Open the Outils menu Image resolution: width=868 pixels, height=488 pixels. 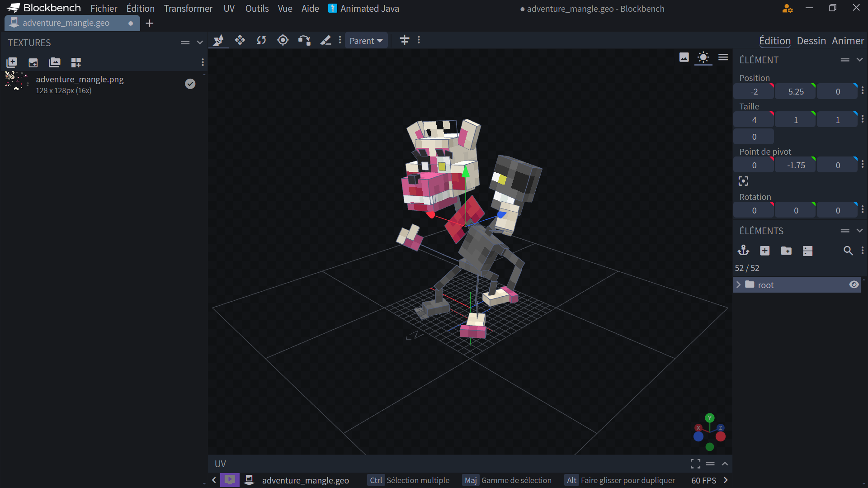coord(257,8)
